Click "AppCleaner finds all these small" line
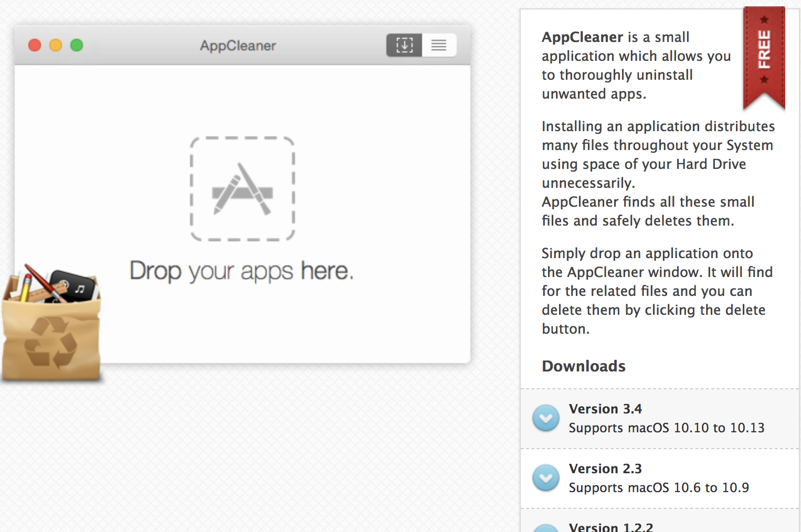The width and height of the screenshot is (801, 532). [648, 202]
